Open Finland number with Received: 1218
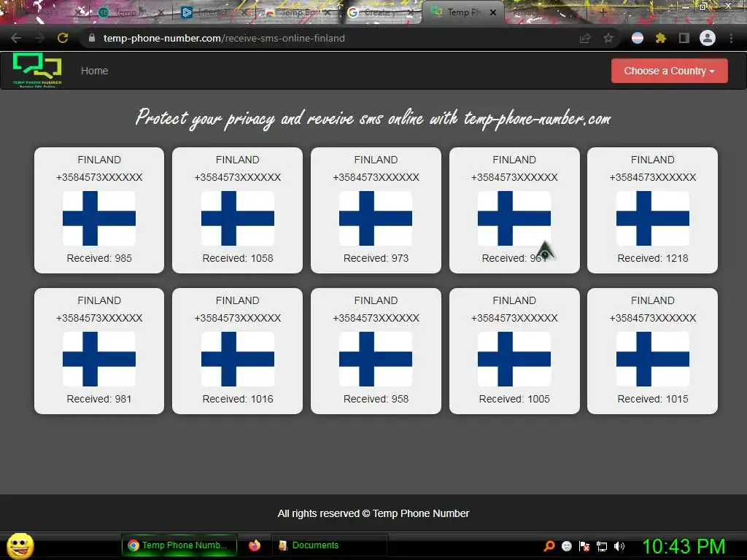747x560 pixels. click(653, 210)
